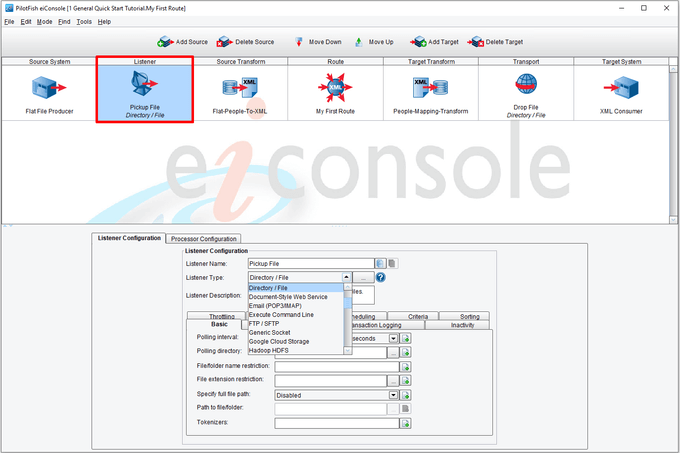Viewport: 680px width, 453px height.
Task: Click Delete Target toolbar button
Action: 495,42
